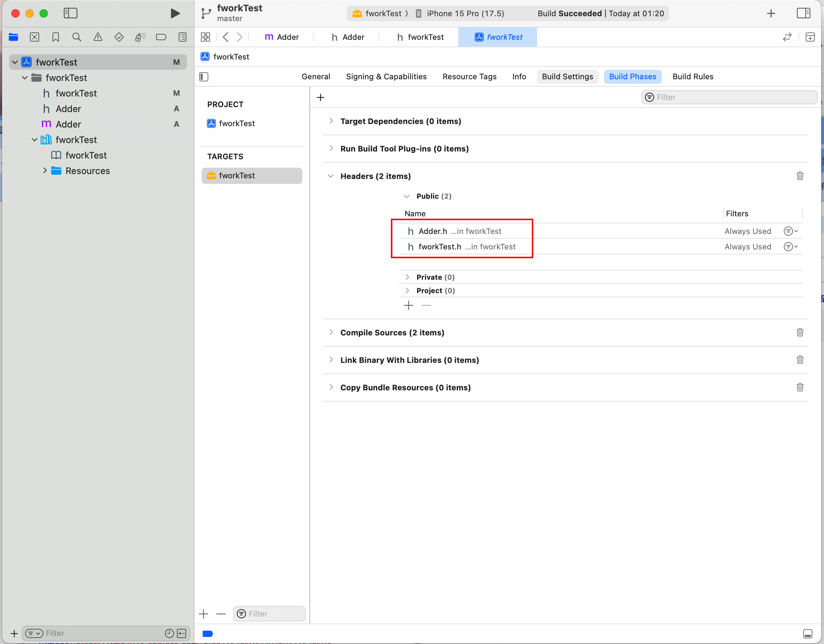Add a file in navigator bottom bar
This screenshot has height=644, width=824.
pos(14,633)
